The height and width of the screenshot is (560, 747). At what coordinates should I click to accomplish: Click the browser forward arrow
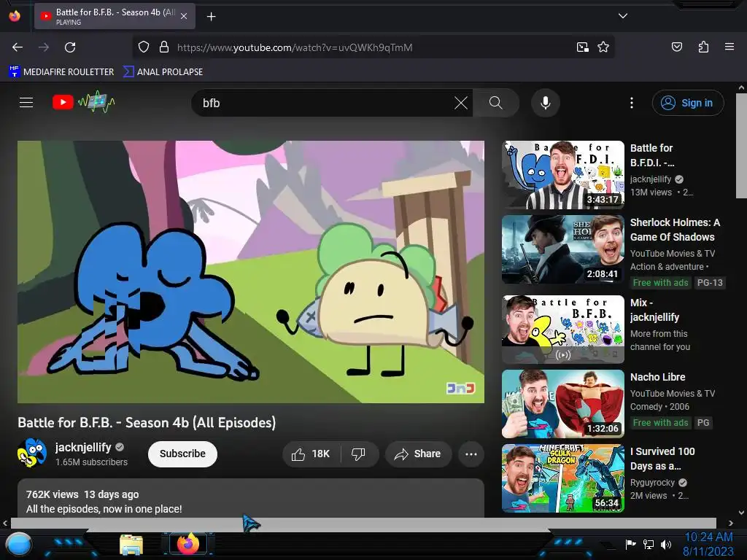[44, 47]
